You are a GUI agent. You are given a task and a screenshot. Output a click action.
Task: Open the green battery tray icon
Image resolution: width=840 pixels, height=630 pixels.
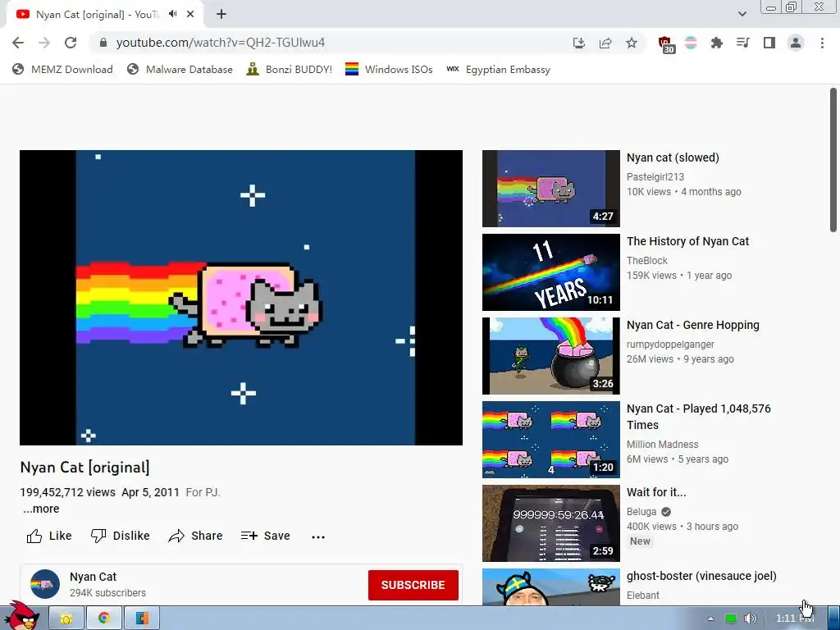pos(731,619)
